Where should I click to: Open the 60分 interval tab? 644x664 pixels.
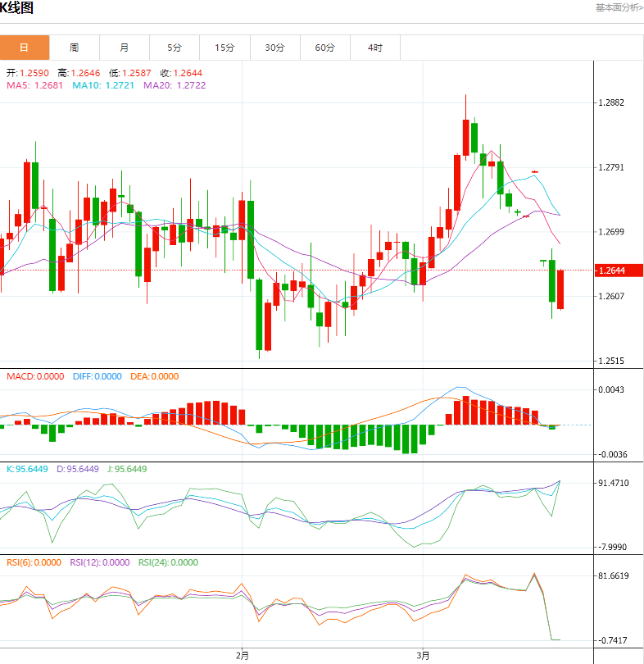pyautogui.click(x=324, y=48)
